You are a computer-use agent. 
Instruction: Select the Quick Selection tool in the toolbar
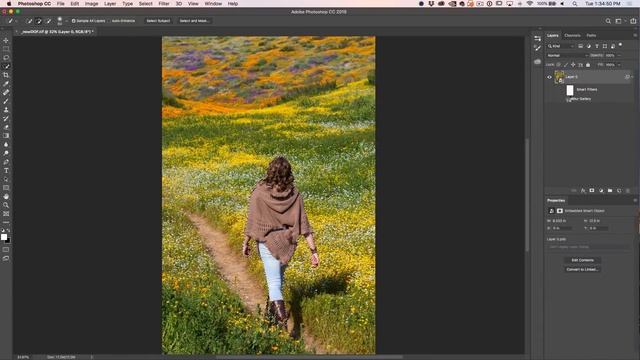[x=6, y=67]
